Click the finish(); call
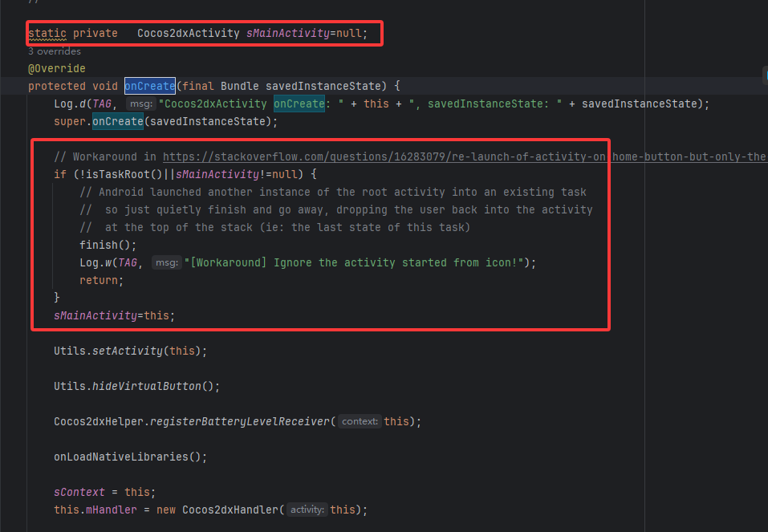Screen dimensions: 768x532 pos(108,245)
